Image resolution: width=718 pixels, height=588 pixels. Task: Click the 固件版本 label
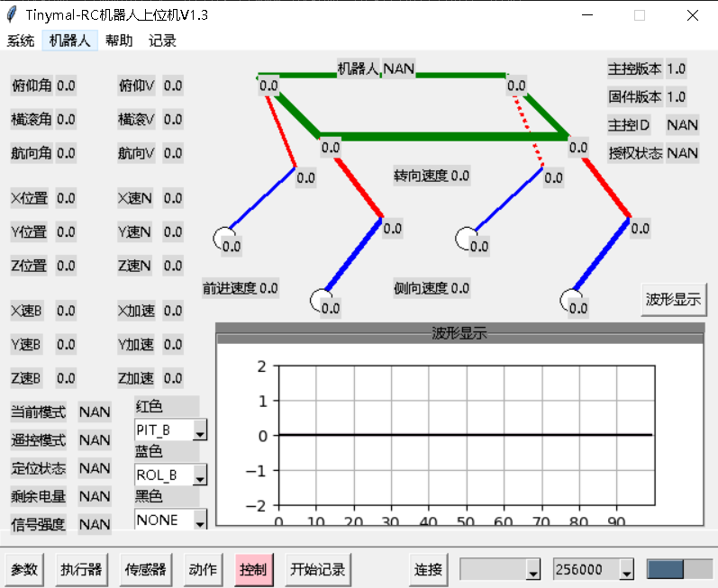tap(634, 97)
